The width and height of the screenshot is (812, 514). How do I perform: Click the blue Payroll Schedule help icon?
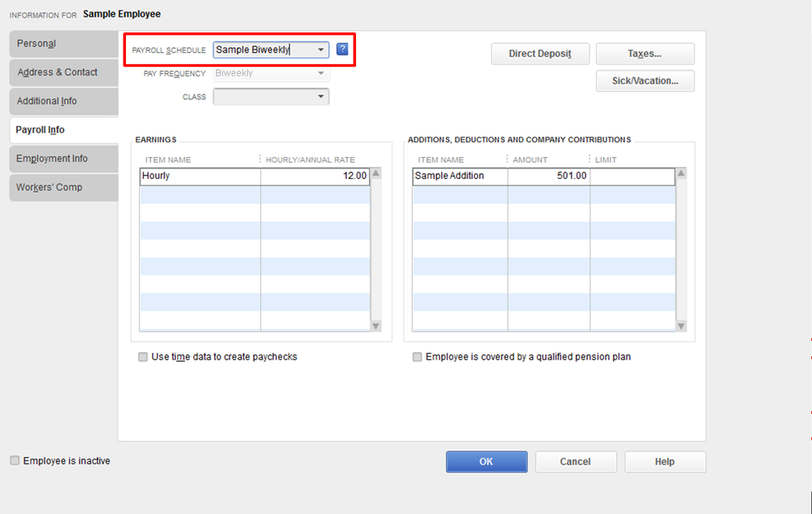[x=342, y=50]
